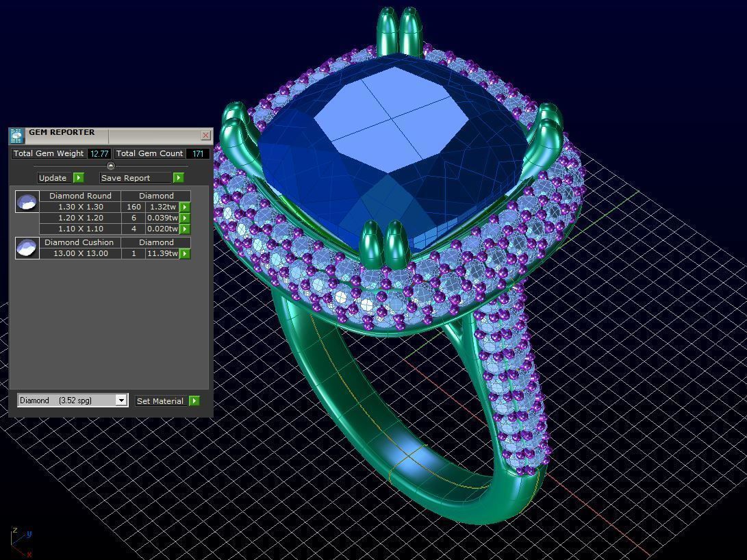
Task: Click the Total Gem Count value 171
Action: tap(198, 153)
